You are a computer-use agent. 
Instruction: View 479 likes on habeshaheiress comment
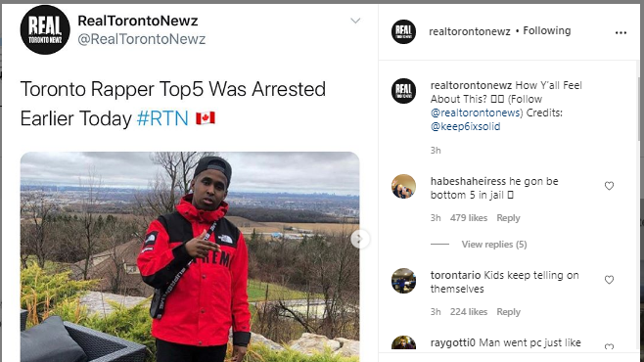click(x=469, y=218)
